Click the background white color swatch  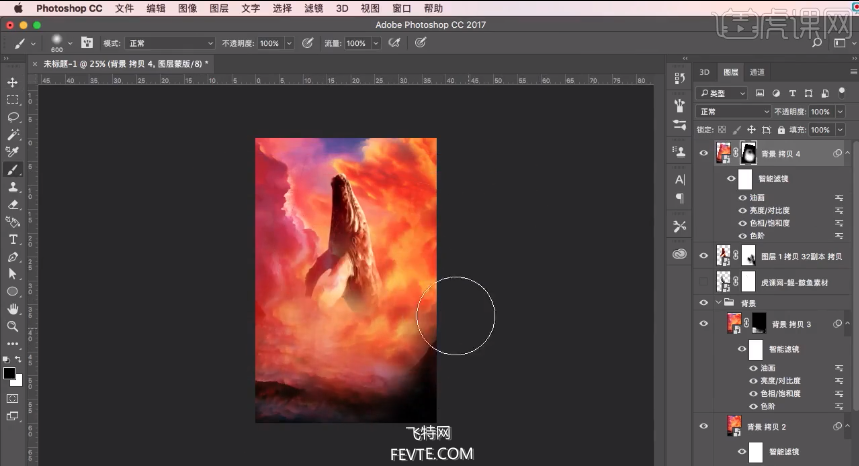[x=18, y=382]
